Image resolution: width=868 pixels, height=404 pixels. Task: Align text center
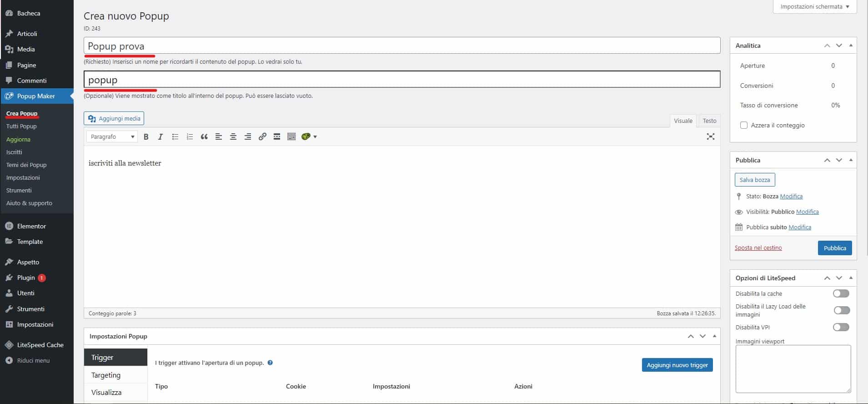pos(233,136)
